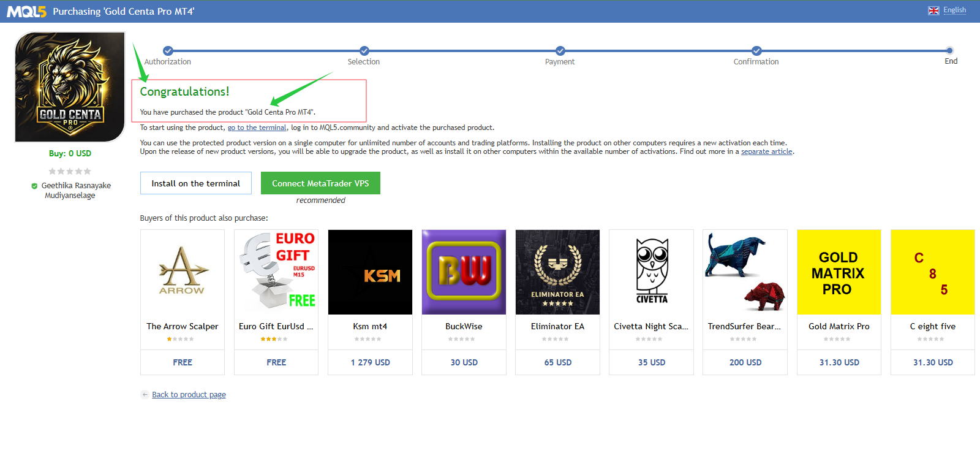This screenshot has width=980, height=458.
Task: Click the 35 USD Civetta price
Action: pos(652,362)
